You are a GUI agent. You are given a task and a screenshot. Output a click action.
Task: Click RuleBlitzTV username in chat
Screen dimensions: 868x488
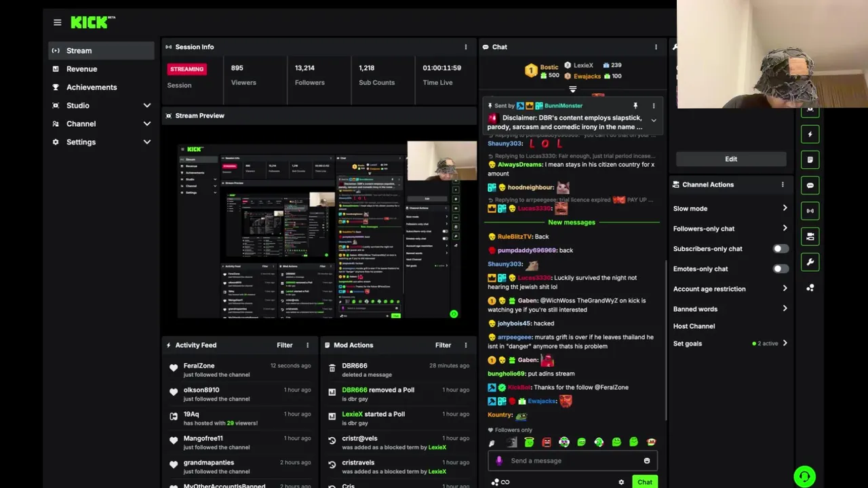point(515,237)
